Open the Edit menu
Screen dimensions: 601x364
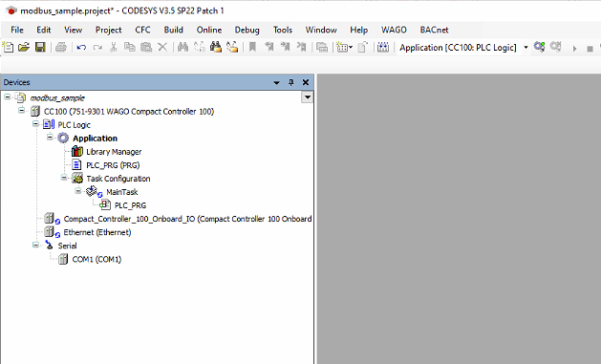pos(43,30)
